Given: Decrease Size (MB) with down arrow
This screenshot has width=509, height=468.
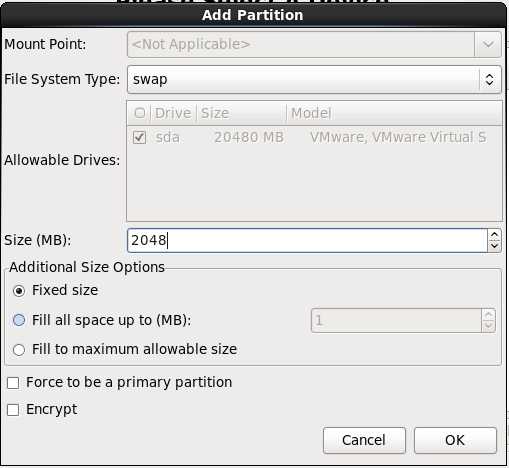Looking at the screenshot, I should [494, 246].
